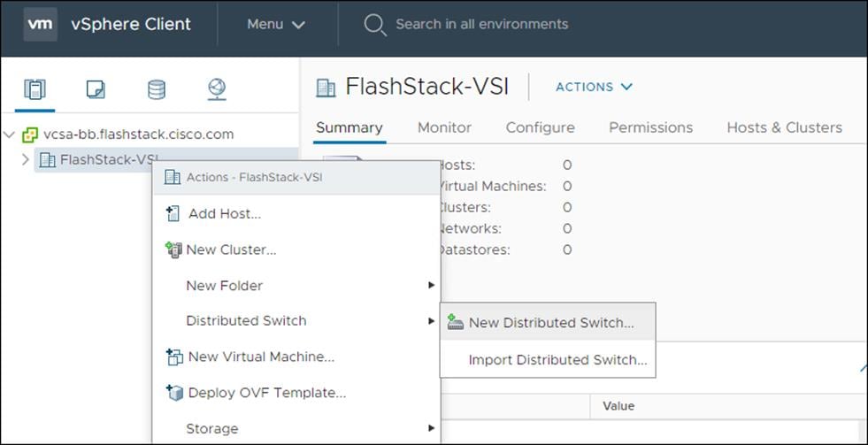Switch to the Summary tab

point(350,128)
